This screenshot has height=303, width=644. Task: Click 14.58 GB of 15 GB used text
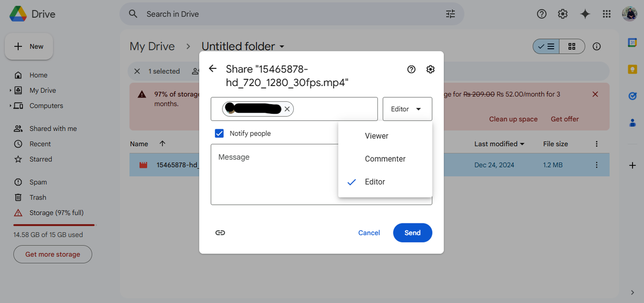pos(48,235)
